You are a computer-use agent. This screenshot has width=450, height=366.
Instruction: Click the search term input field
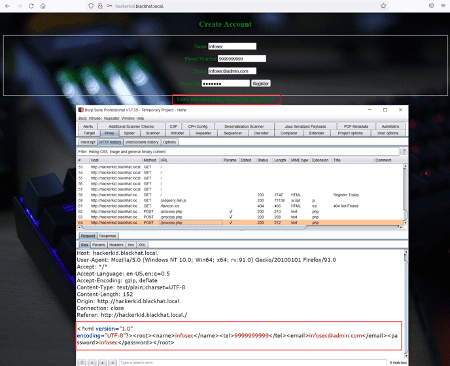[253, 362]
